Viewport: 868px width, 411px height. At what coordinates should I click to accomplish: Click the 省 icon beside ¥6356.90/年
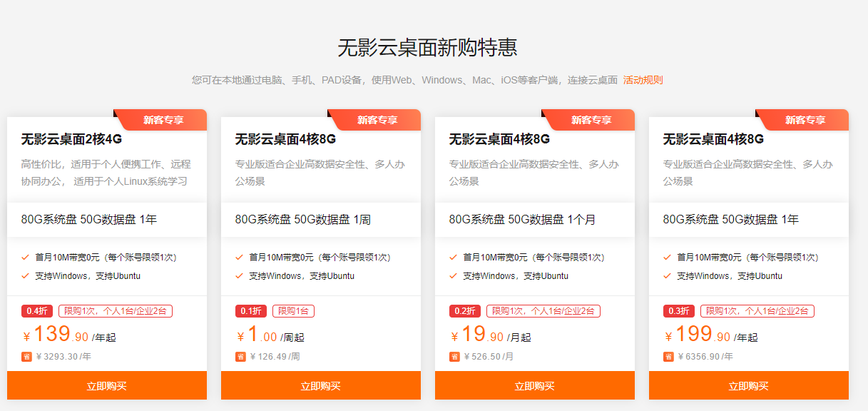(668, 357)
